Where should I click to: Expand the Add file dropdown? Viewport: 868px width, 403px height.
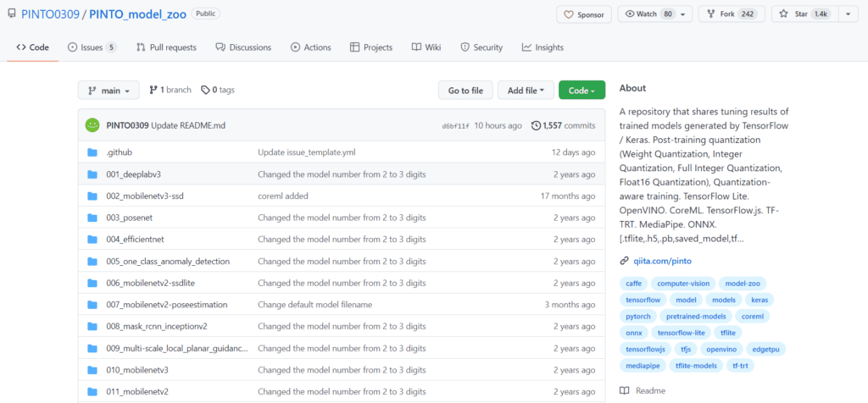[526, 90]
